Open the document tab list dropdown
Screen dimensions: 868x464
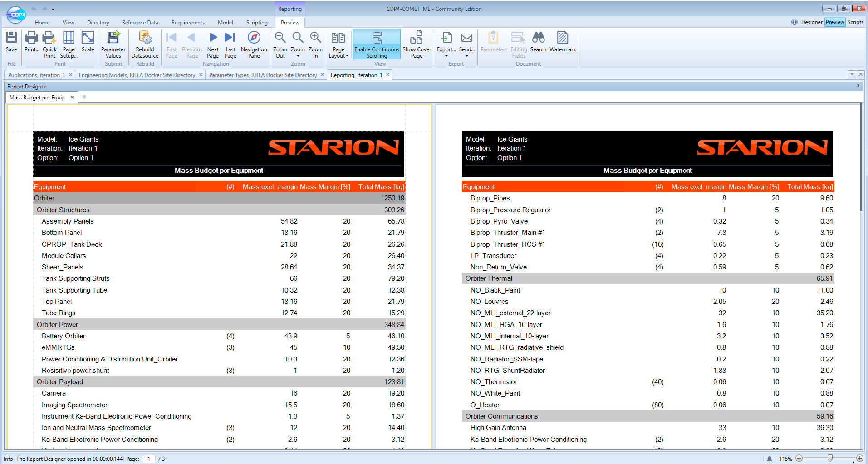(x=852, y=74)
